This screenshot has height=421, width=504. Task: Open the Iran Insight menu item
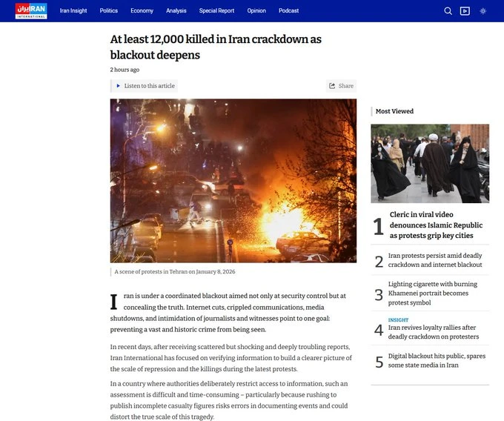(73, 11)
